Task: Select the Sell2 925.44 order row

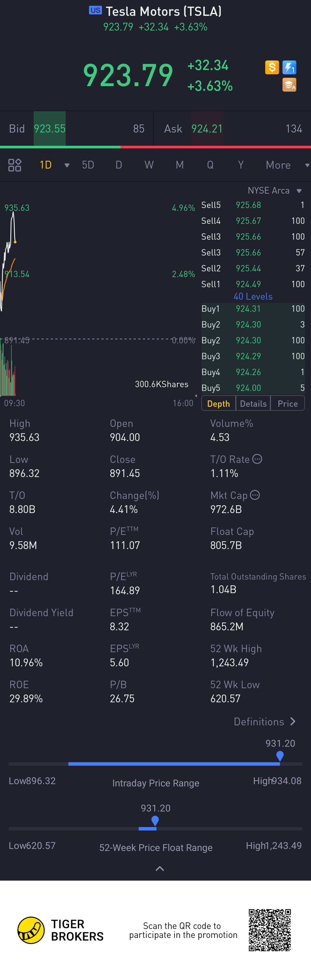Action: click(253, 268)
